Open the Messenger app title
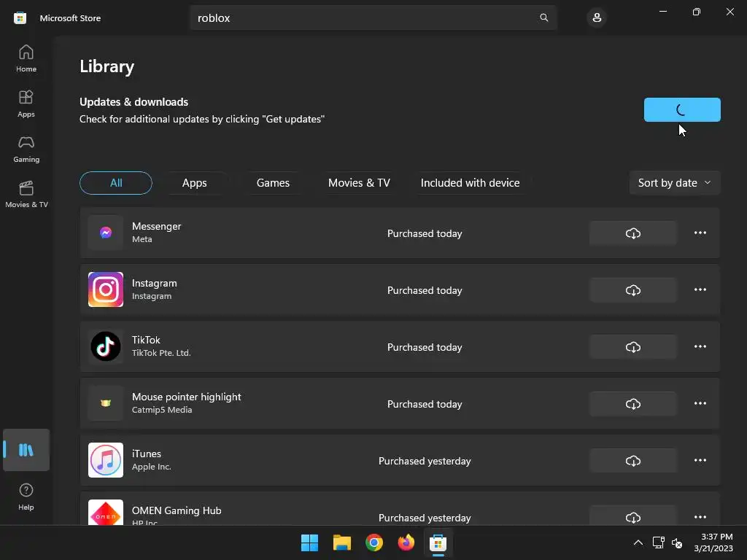Screen dimensions: 747x560 (x=156, y=226)
